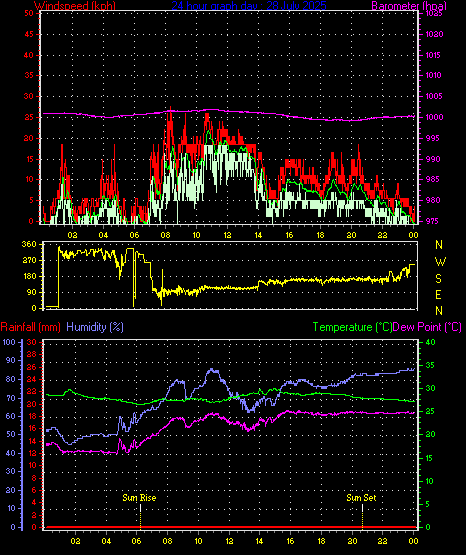Select the "Temperature (°C)" legend label
466x555 pixels.
352,327
